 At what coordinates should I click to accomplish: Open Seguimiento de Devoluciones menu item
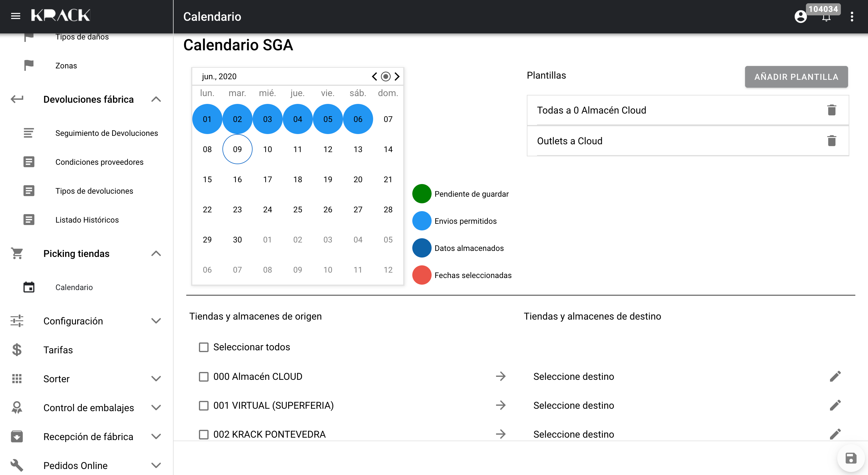tap(106, 133)
